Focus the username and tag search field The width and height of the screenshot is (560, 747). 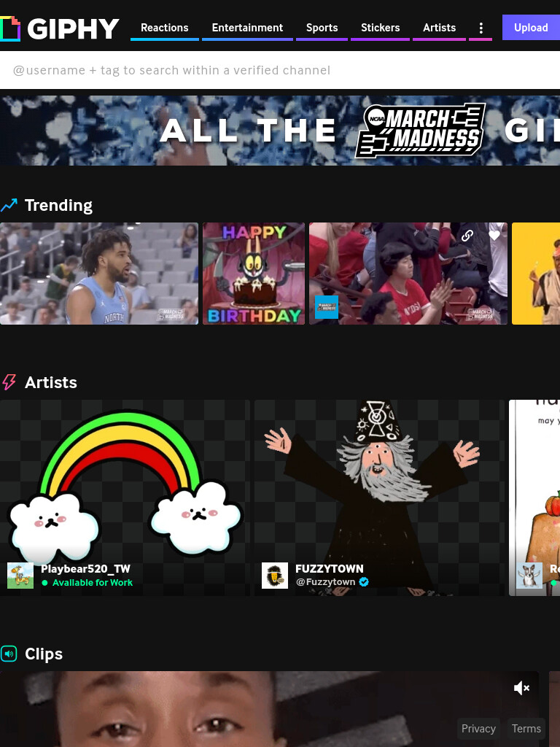coord(280,70)
